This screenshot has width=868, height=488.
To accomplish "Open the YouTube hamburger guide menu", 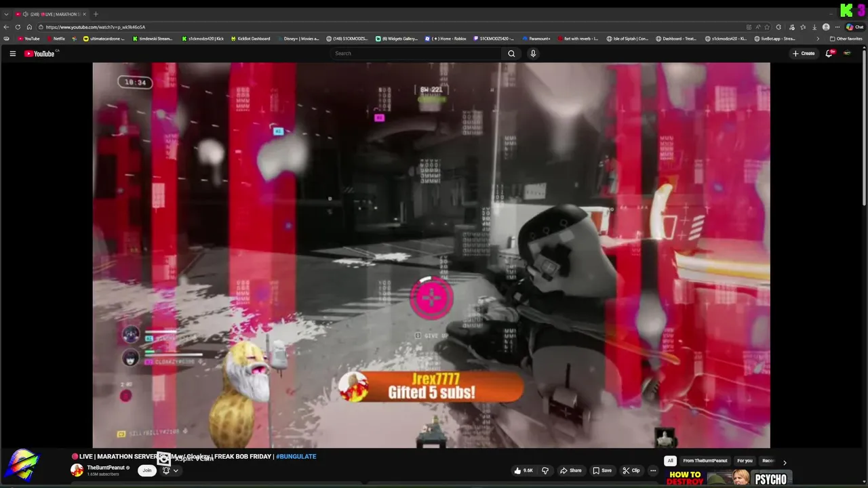I will click(12, 54).
